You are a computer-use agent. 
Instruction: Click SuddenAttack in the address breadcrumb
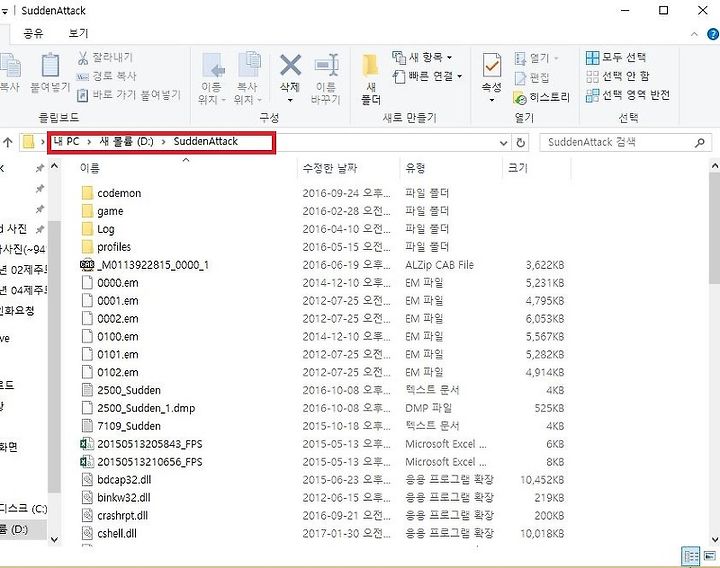[206, 141]
